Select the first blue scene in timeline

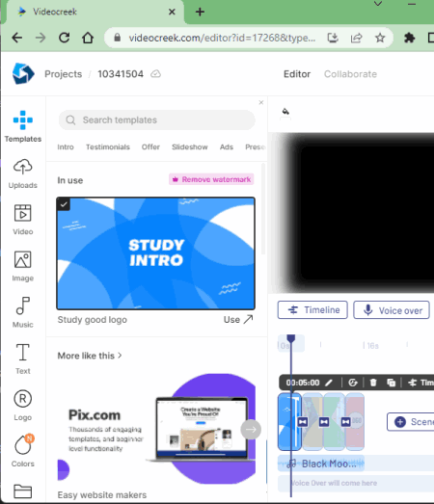(x=289, y=421)
